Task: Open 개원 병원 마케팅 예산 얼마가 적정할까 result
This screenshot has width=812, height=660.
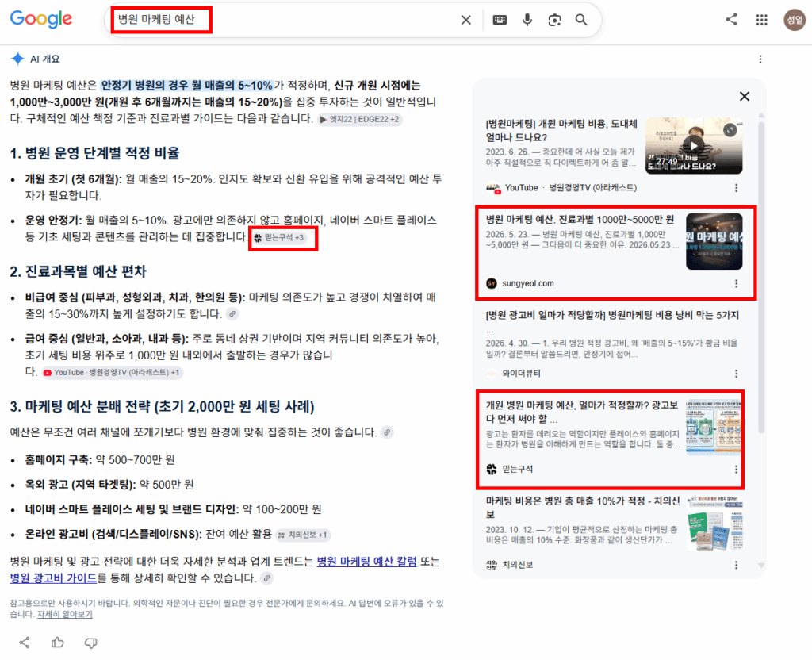Action: [581, 412]
